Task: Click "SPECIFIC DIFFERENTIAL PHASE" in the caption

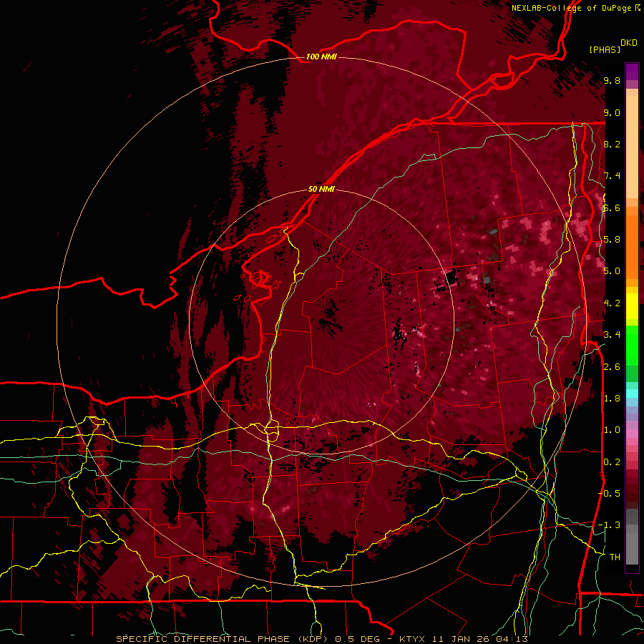Action: (204, 639)
